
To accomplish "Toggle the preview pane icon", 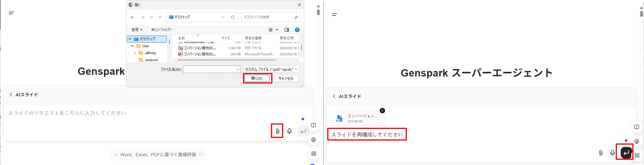I will (x=287, y=30).
